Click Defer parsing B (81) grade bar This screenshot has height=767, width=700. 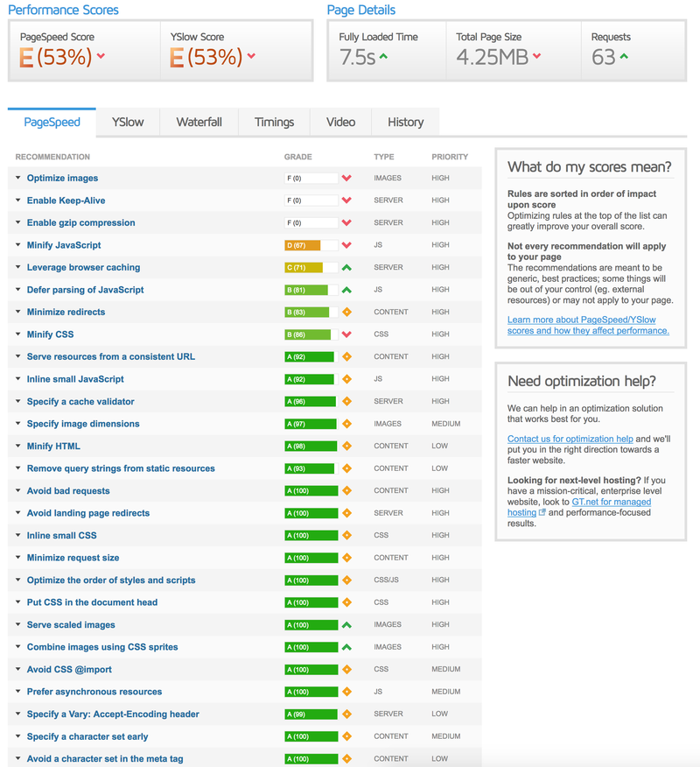pos(311,290)
